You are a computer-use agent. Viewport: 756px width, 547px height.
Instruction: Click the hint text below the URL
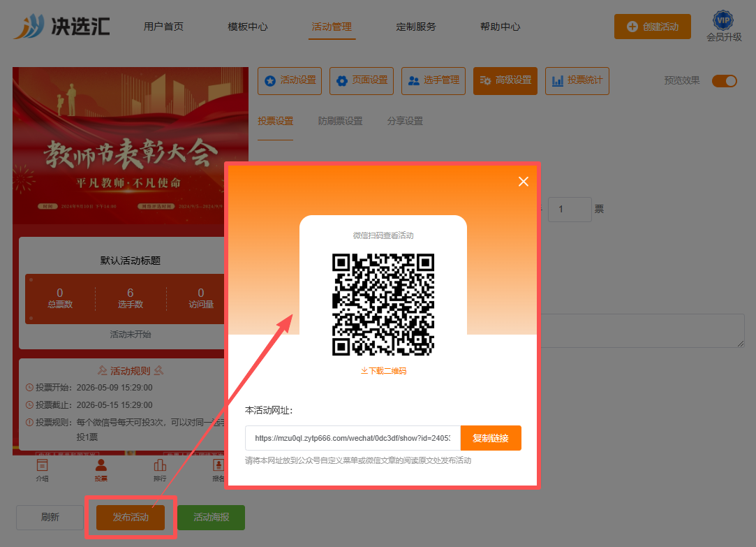pos(358,460)
